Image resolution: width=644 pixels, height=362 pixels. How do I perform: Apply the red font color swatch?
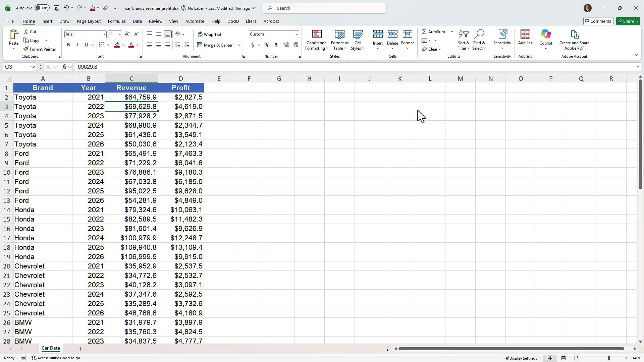point(131,45)
